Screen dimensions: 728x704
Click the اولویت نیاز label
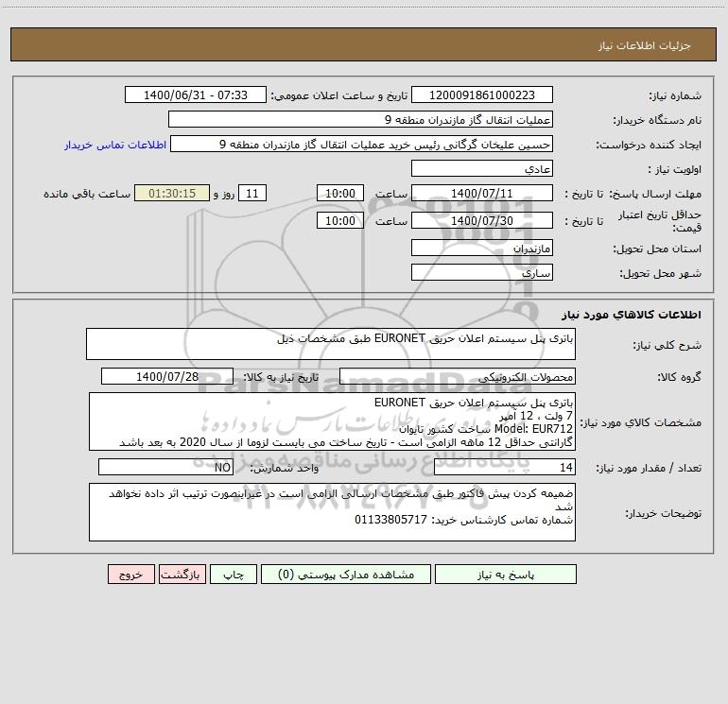pyautogui.click(x=675, y=169)
